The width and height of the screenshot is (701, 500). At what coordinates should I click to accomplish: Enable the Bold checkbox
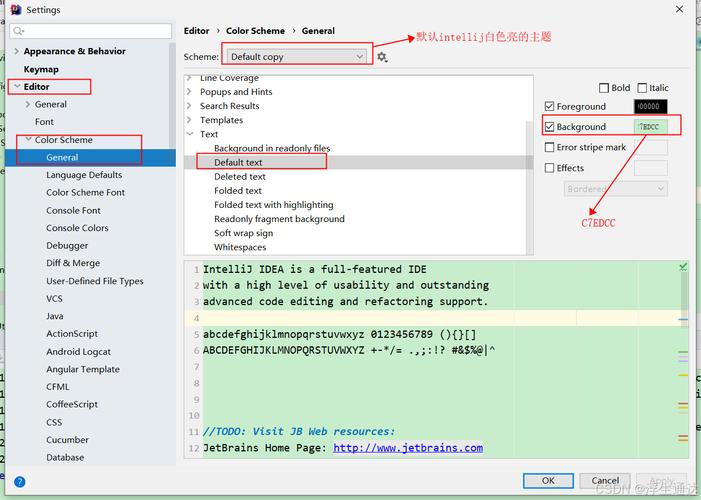click(604, 88)
